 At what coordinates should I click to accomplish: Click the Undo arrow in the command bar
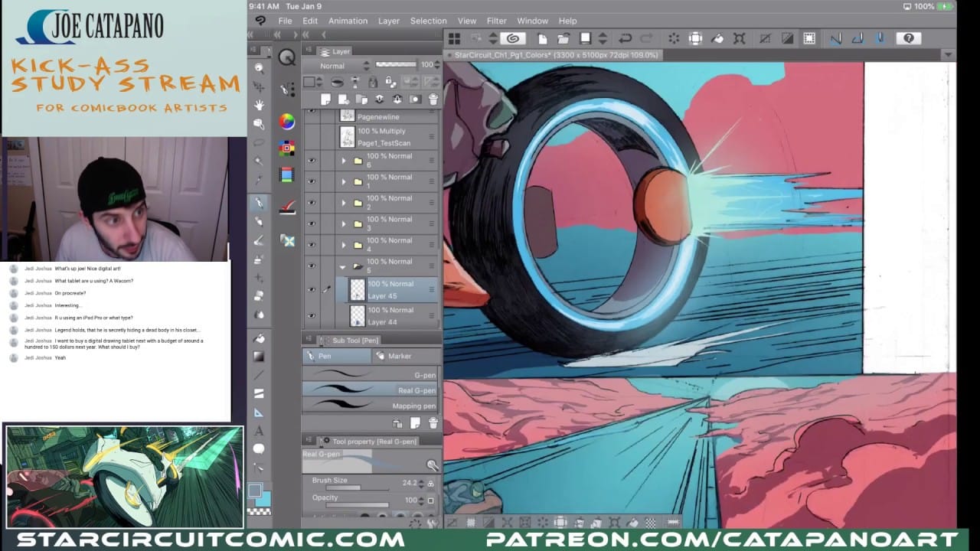click(625, 38)
